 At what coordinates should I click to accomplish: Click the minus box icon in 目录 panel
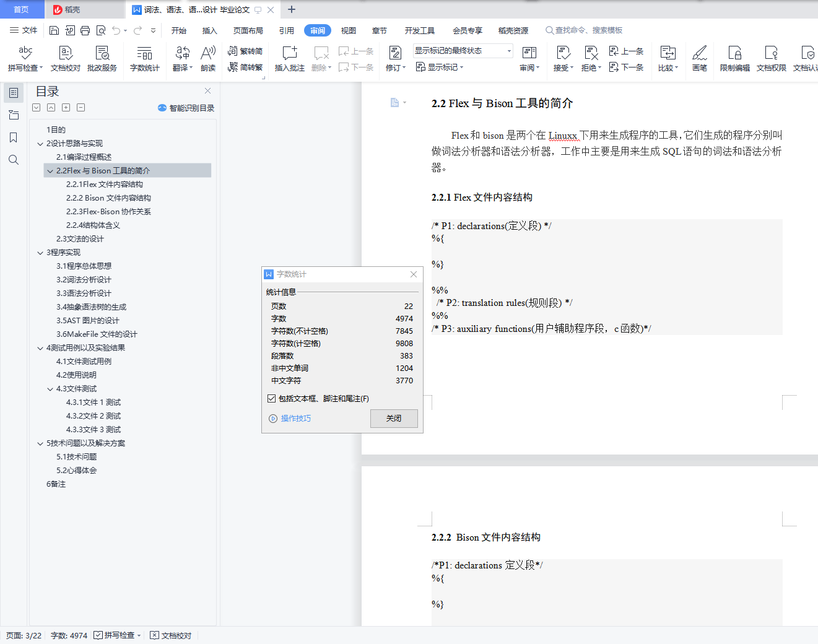pos(80,108)
